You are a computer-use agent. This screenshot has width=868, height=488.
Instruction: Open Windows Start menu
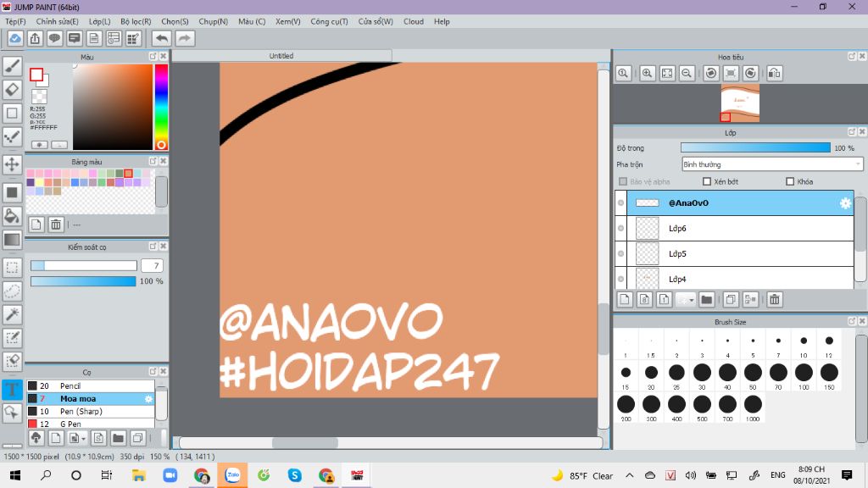(15, 475)
